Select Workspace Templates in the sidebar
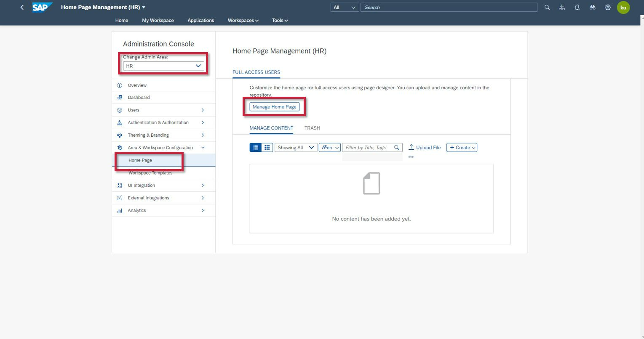This screenshot has height=339, width=644. (163, 173)
